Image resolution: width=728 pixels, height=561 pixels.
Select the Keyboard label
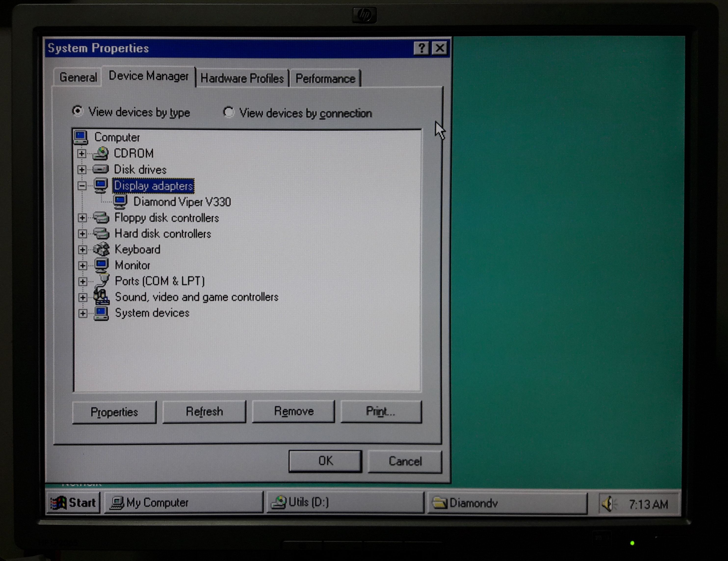(x=137, y=249)
